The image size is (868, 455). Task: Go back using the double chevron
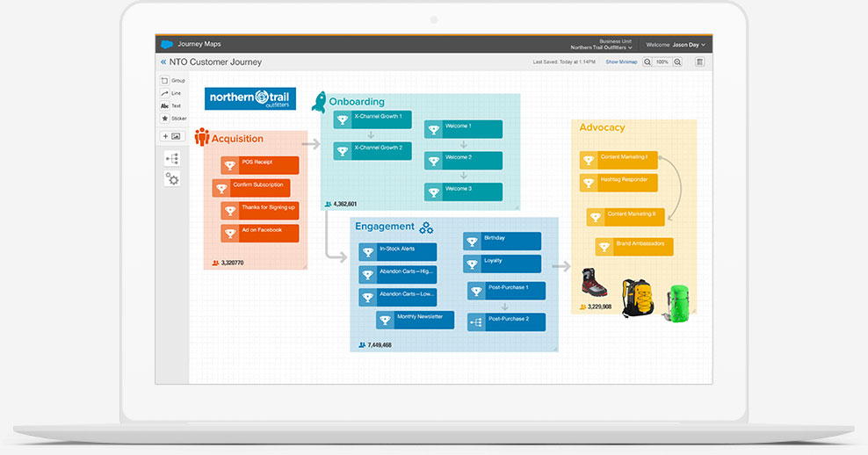163,62
